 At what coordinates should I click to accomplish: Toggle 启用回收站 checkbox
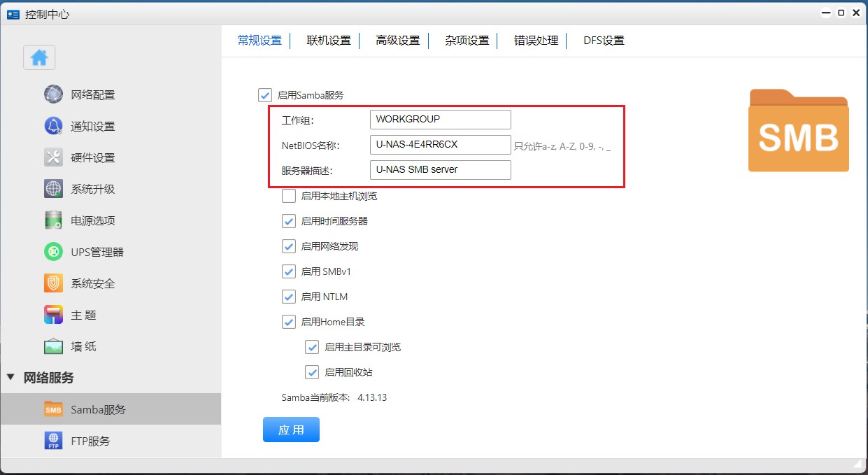point(312,372)
